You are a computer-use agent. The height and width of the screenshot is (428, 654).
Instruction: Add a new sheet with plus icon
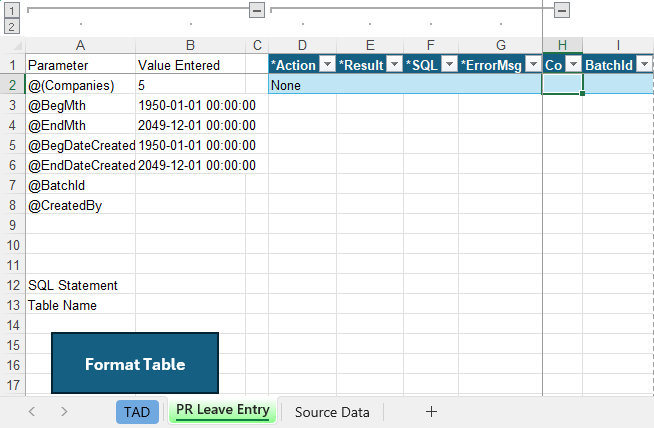pos(431,412)
